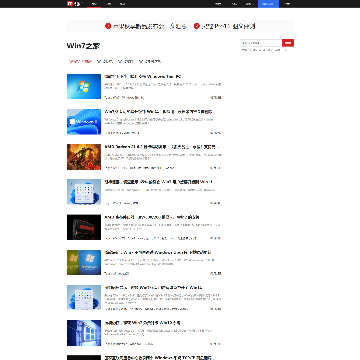Viewport: 360px width, 360px height.
Task: Click the hot-search keywords below the search box
Action: pyautogui.click(x=263, y=50)
